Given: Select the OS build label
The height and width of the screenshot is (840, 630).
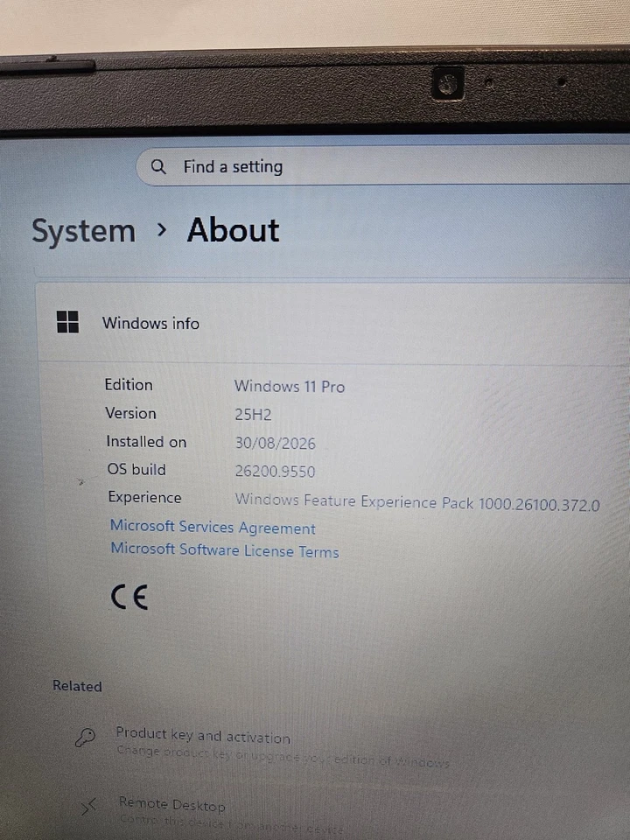Looking at the screenshot, I should pos(136,469).
